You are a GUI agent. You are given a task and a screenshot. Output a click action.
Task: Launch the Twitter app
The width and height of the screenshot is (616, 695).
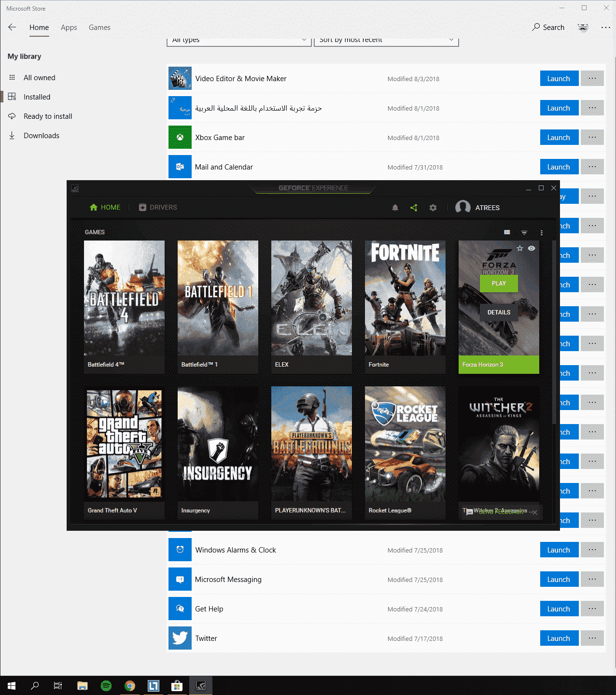559,638
